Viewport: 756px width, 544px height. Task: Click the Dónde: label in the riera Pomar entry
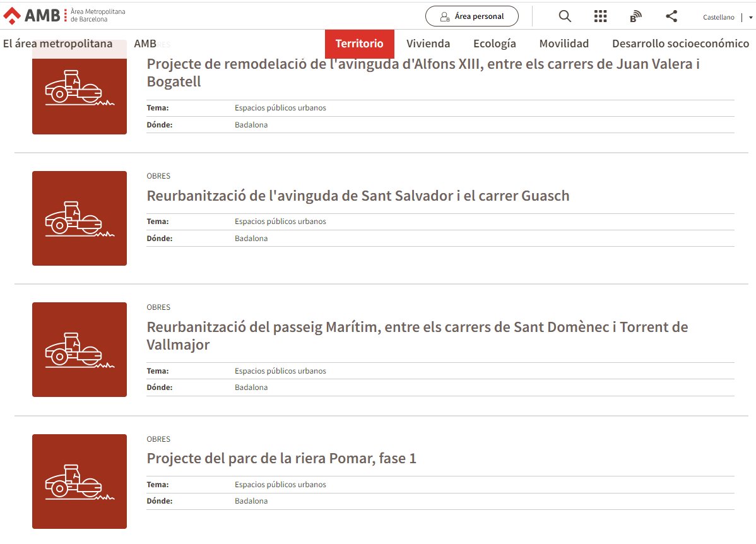click(x=160, y=501)
